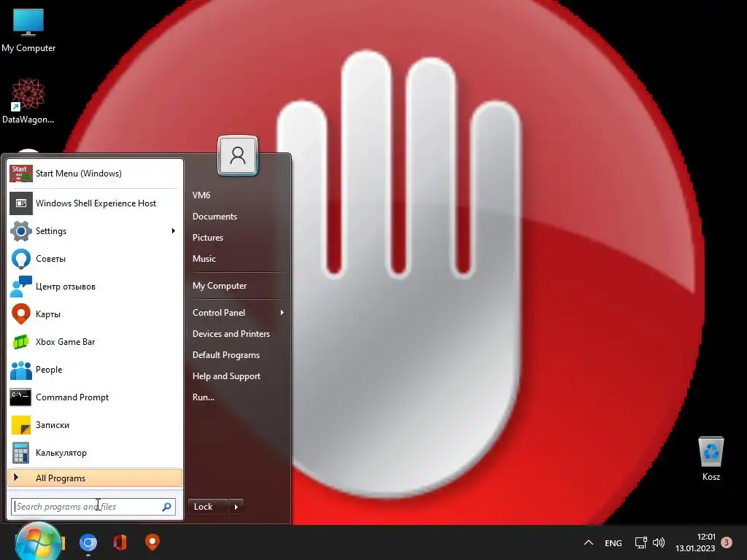This screenshot has width=747, height=560.
Task: Expand the Control Panel submenu arrow
Action: click(282, 312)
